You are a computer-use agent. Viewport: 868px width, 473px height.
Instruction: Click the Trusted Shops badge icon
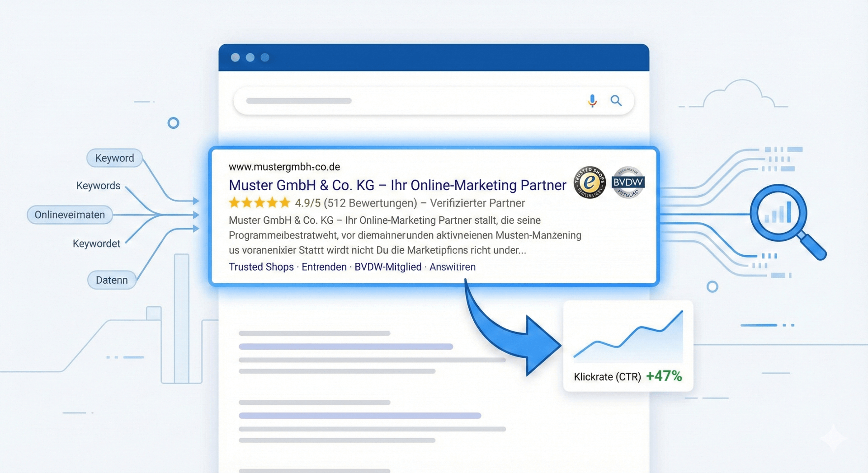[x=590, y=183]
